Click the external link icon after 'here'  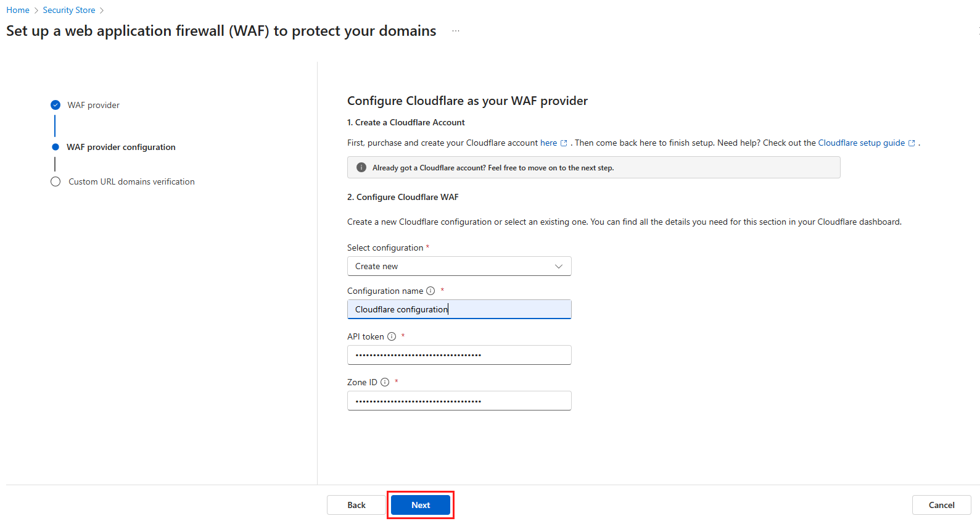click(x=564, y=143)
